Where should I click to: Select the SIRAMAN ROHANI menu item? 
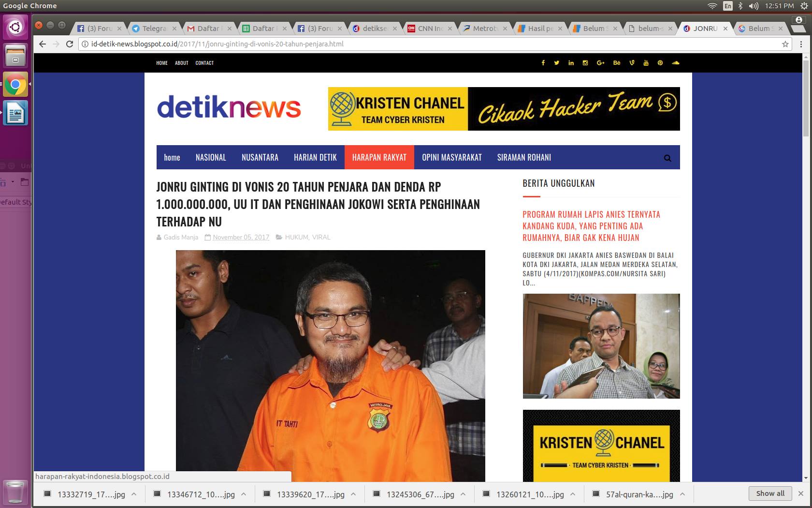coord(524,158)
